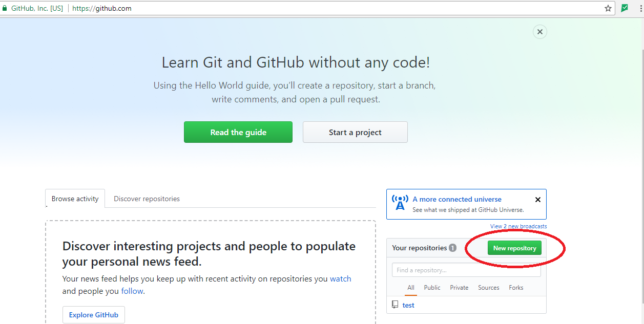
Task: Start a project with the button
Action: [x=355, y=132]
